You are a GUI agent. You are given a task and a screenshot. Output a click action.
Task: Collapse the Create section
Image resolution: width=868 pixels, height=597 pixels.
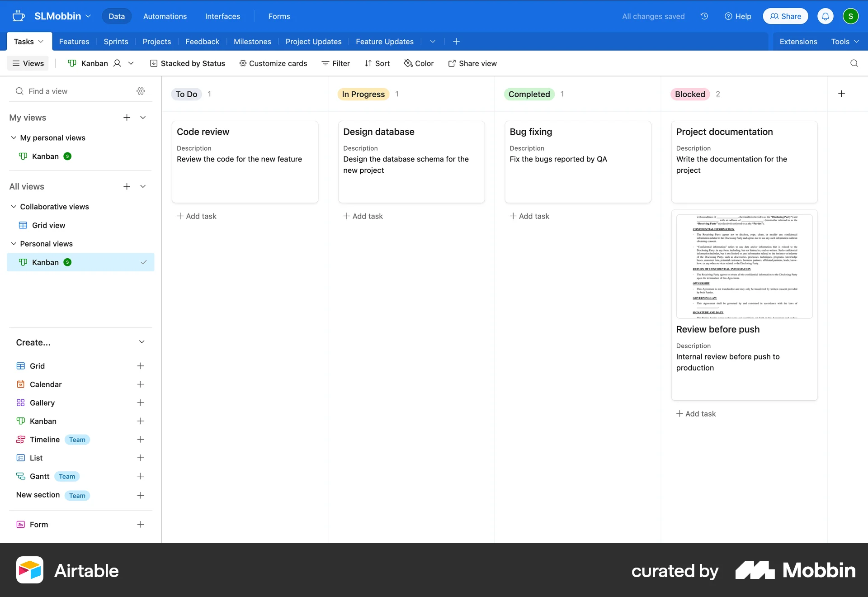click(142, 342)
